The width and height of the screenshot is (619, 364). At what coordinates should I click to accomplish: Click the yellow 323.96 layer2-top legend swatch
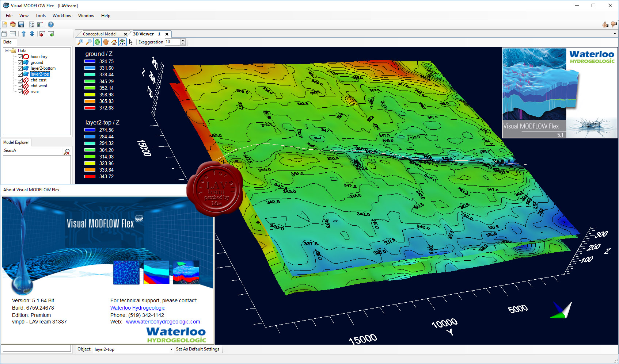tap(90, 163)
